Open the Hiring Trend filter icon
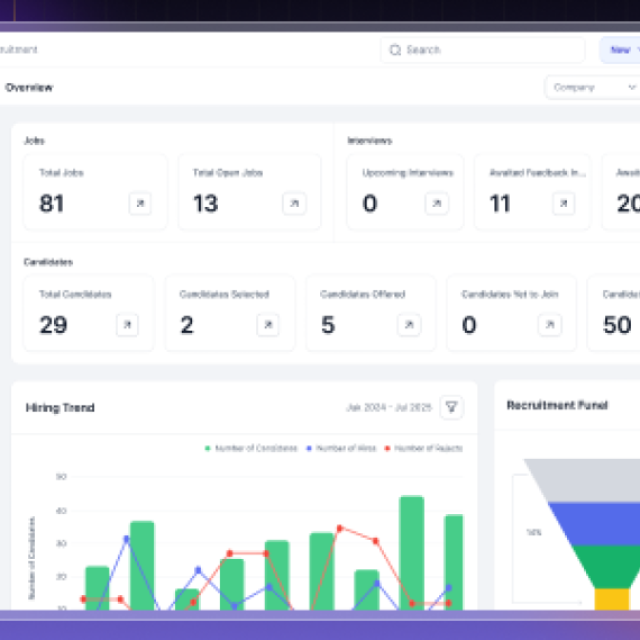 (452, 407)
